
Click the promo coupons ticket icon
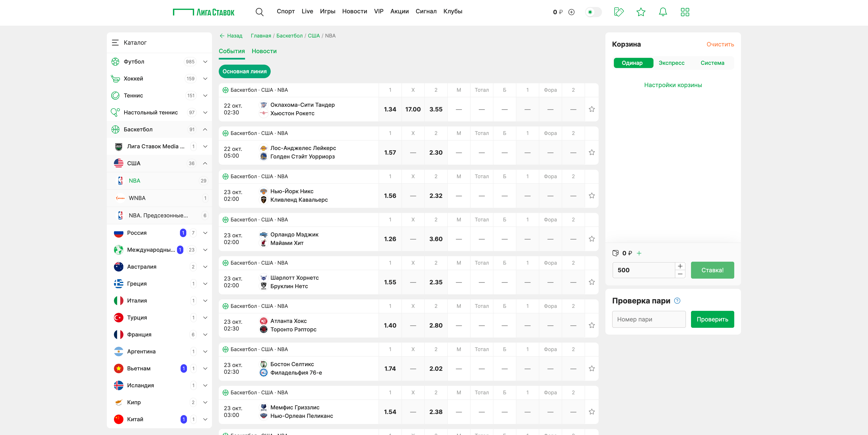(619, 12)
